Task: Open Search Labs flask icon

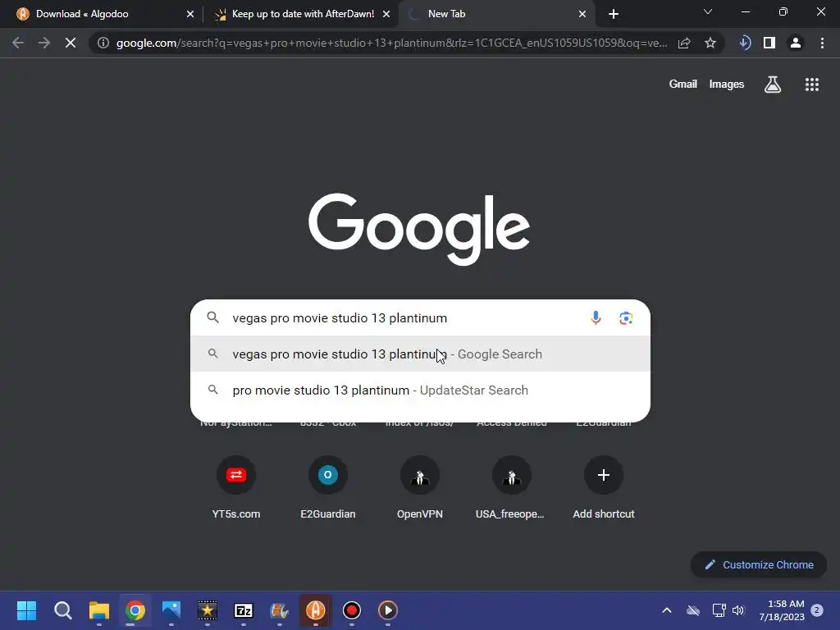Action: tap(773, 84)
